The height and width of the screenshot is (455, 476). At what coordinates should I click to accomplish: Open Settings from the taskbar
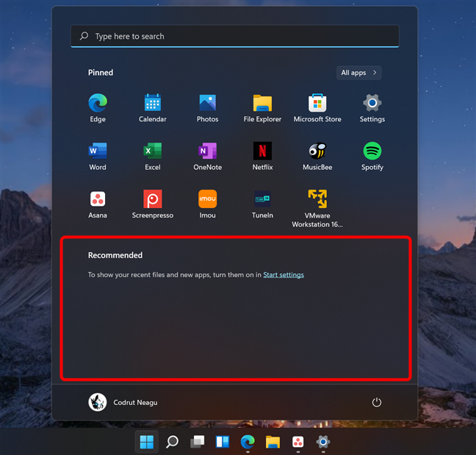click(323, 442)
